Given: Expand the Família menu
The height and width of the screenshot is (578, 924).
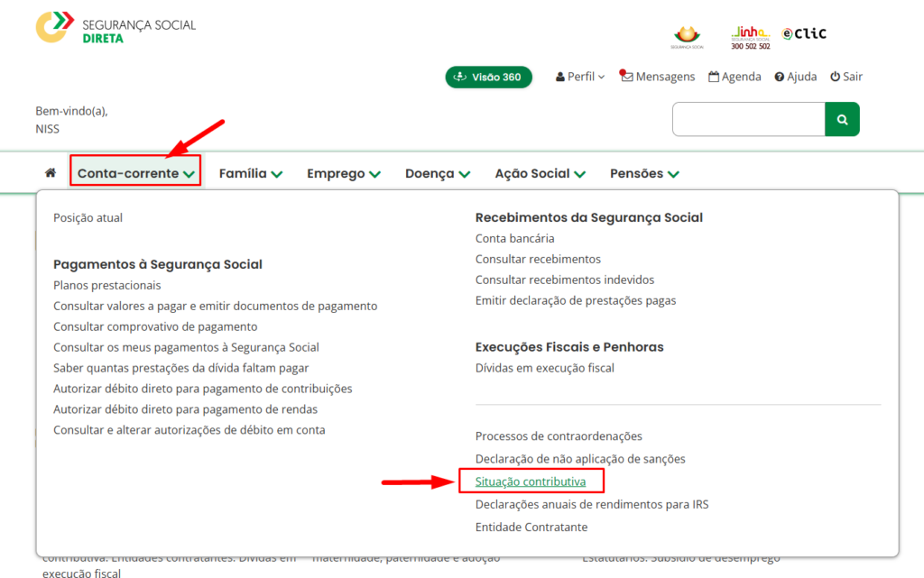Looking at the screenshot, I should pos(251,173).
